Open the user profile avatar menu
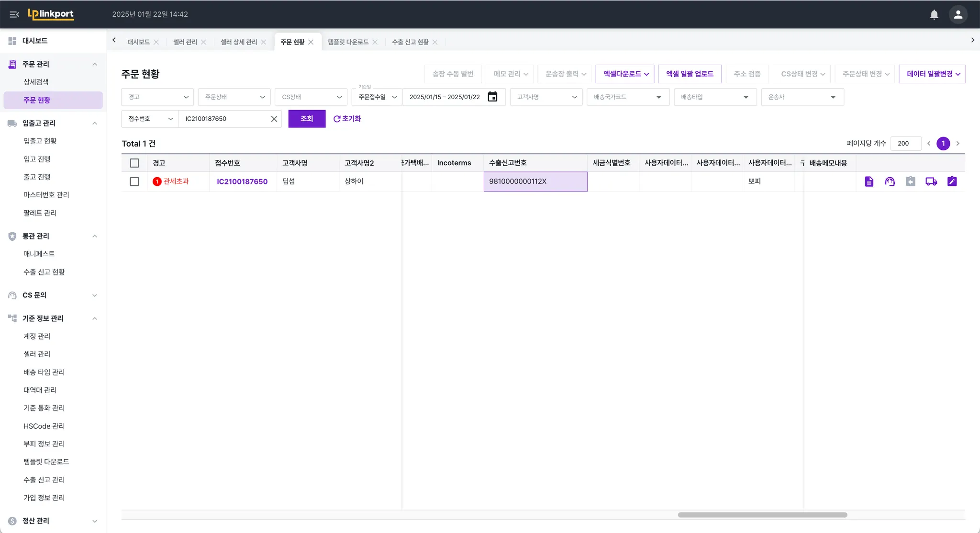This screenshot has height=533, width=980. (x=958, y=14)
